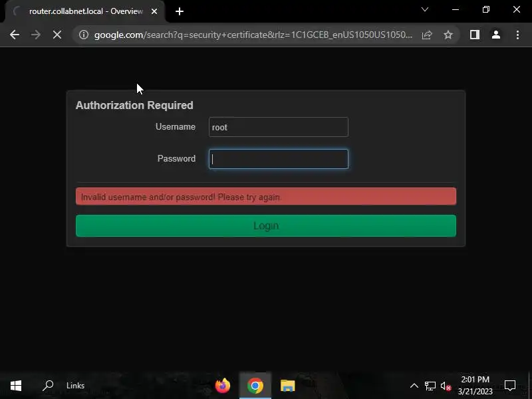Focus the Username field
The image size is (532, 399).
pos(279,127)
